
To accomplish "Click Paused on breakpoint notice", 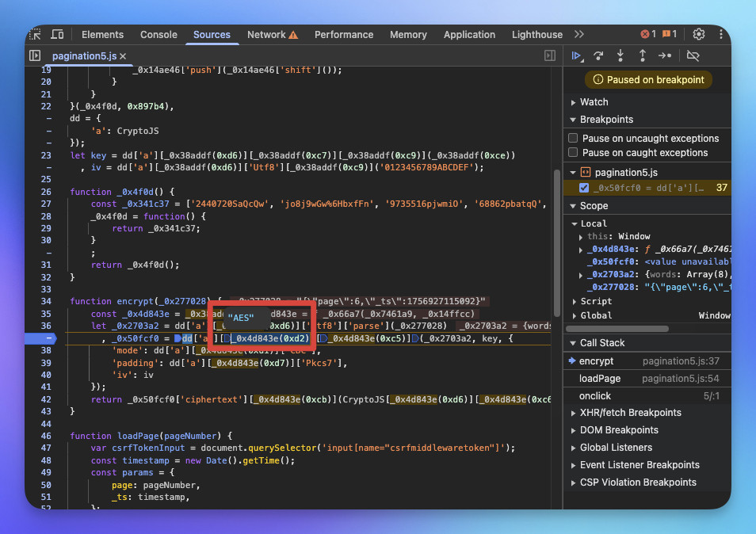I will [x=648, y=80].
